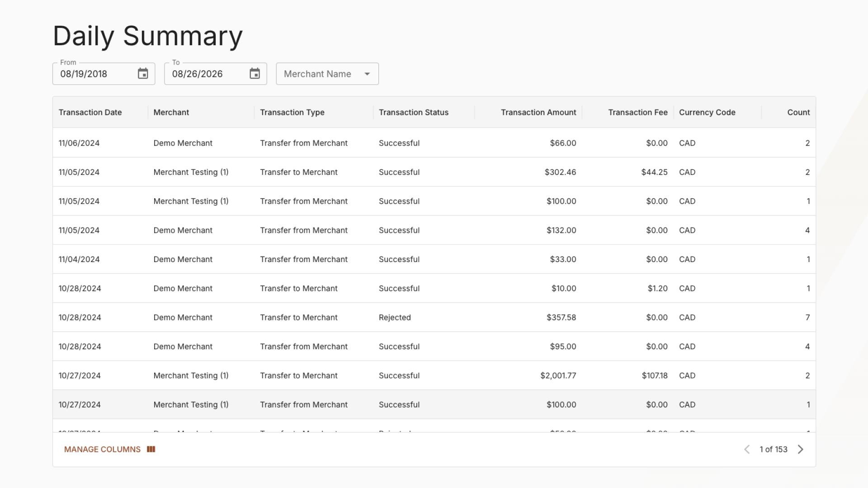Click the From date field 08/19/2018
The image size is (868, 488).
[104, 74]
